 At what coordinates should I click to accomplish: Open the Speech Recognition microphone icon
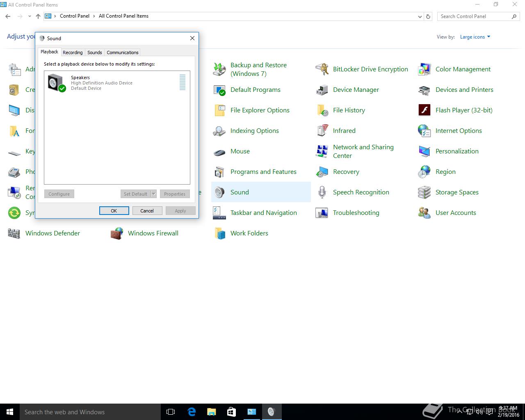[x=322, y=192]
